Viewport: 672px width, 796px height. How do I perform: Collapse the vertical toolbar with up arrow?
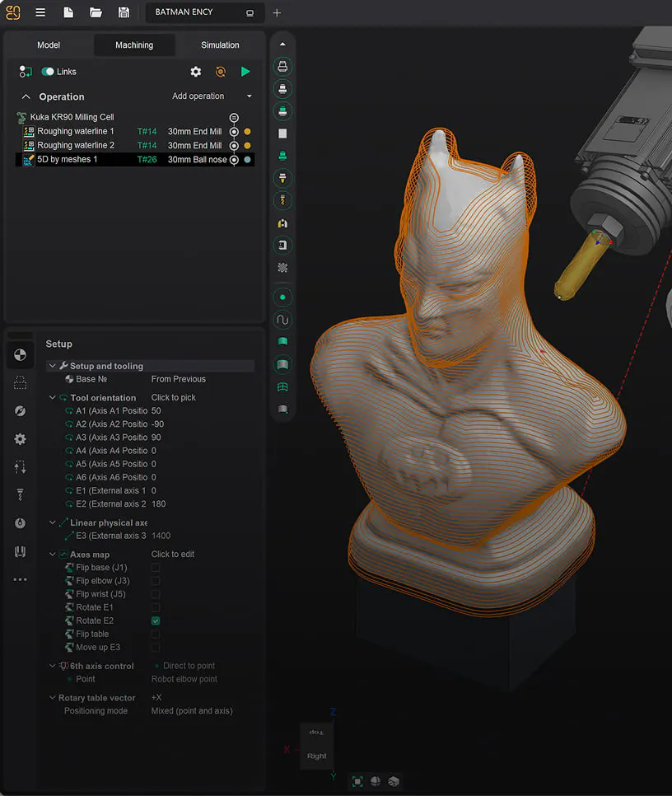pyautogui.click(x=282, y=44)
